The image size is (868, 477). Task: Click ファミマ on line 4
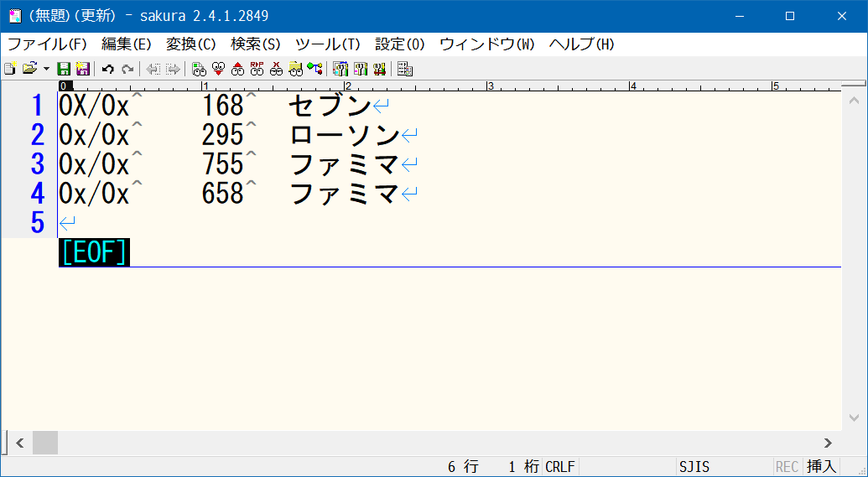tap(344, 193)
